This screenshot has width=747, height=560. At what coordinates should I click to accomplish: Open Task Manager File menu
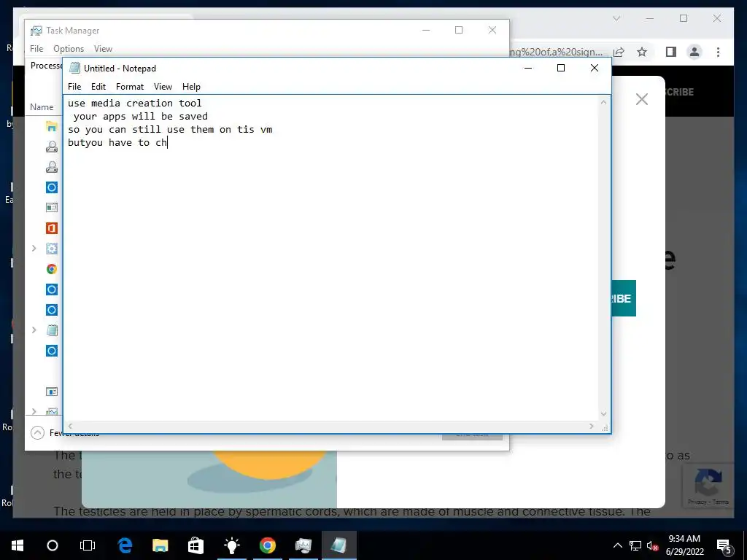(36, 49)
